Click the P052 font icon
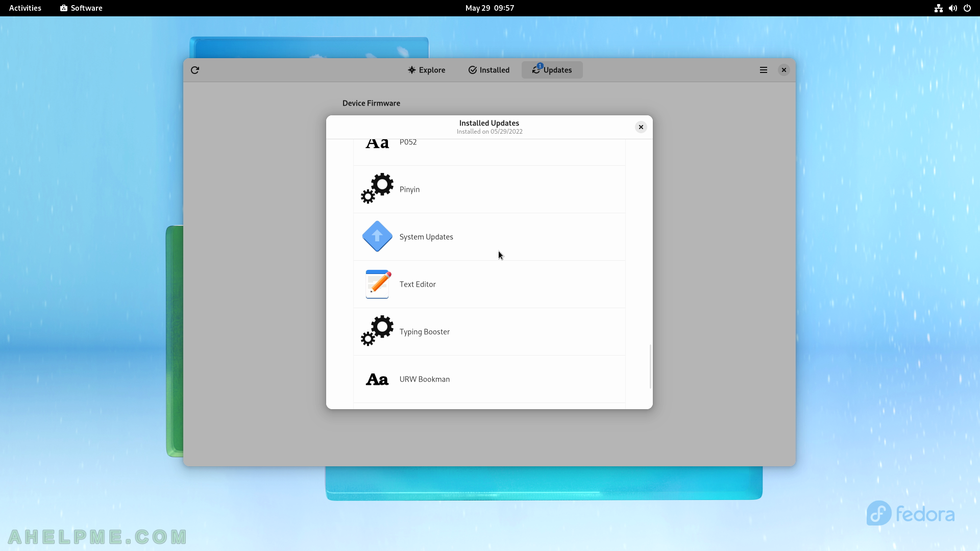 pyautogui.click(x=377, y=143)
